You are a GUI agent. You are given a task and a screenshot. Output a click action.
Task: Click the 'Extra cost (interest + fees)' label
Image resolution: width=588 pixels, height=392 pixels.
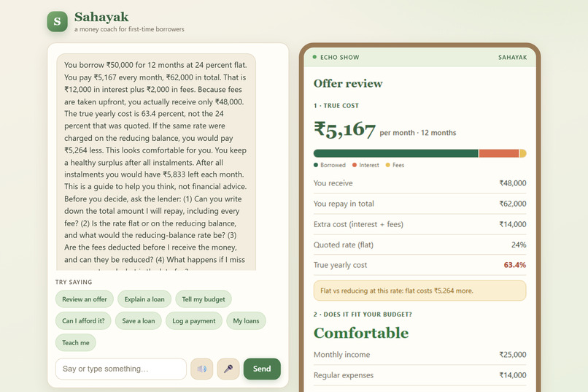coord(358,224)
